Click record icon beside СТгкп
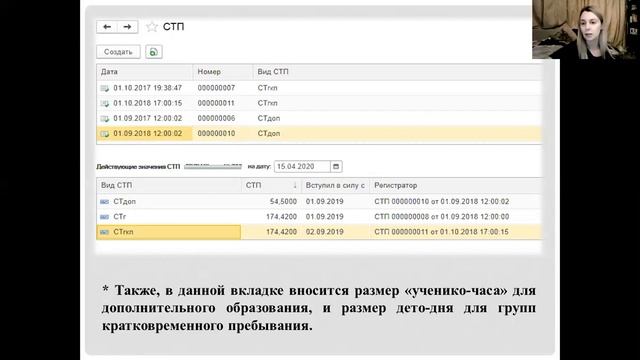The image size is (640, 360). [104, 232]
